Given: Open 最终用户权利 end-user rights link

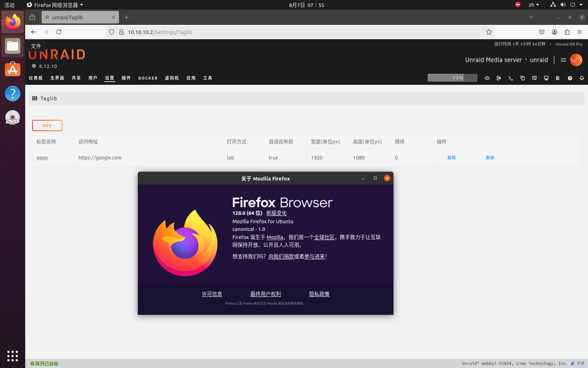Looking at the screenshot, I should [x=266, y=294].
